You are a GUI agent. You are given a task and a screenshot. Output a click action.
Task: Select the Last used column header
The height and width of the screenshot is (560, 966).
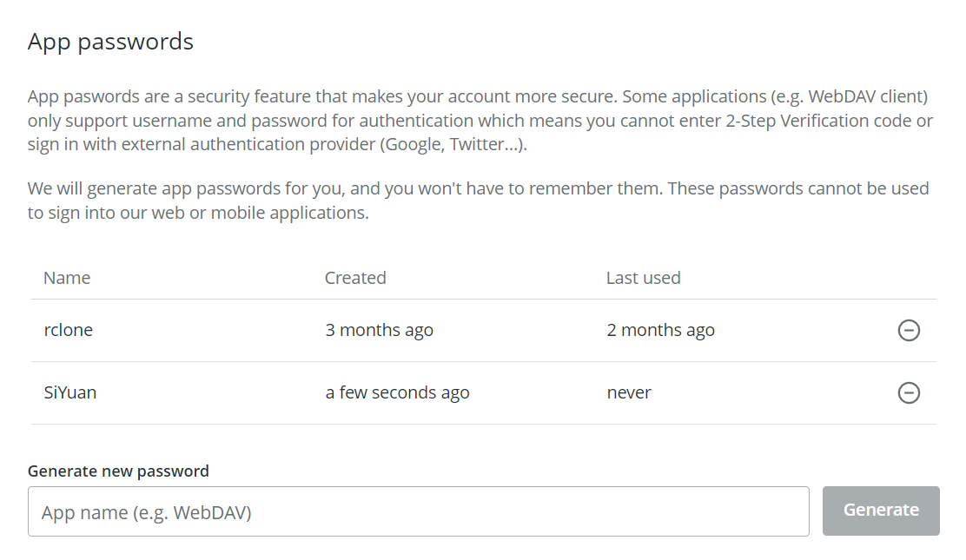coord(643,277)
